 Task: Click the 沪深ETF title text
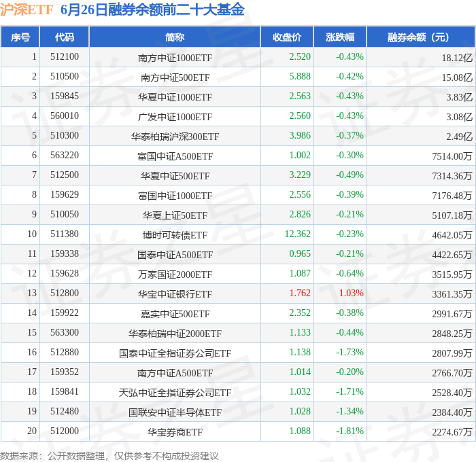tap(27, 10)
